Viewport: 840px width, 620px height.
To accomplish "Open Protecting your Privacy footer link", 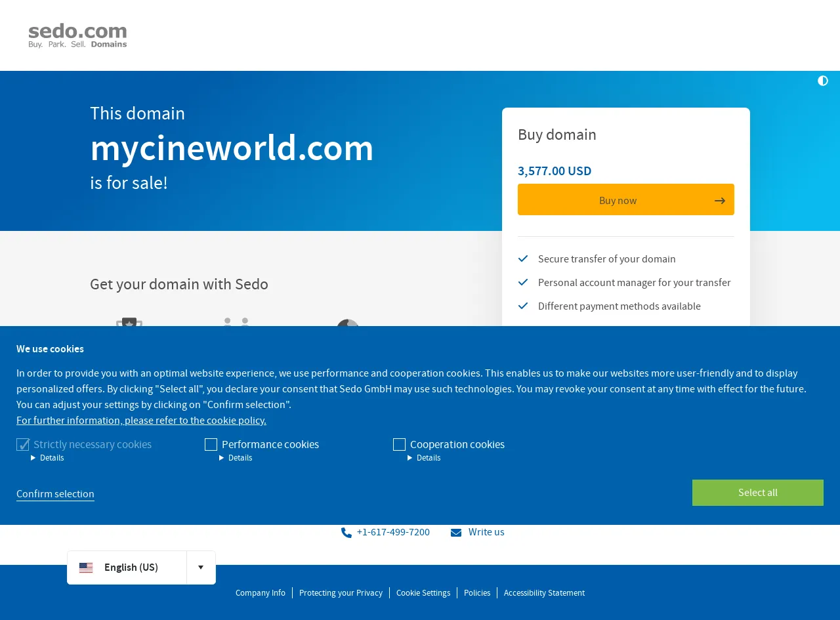I will [341, 593].
